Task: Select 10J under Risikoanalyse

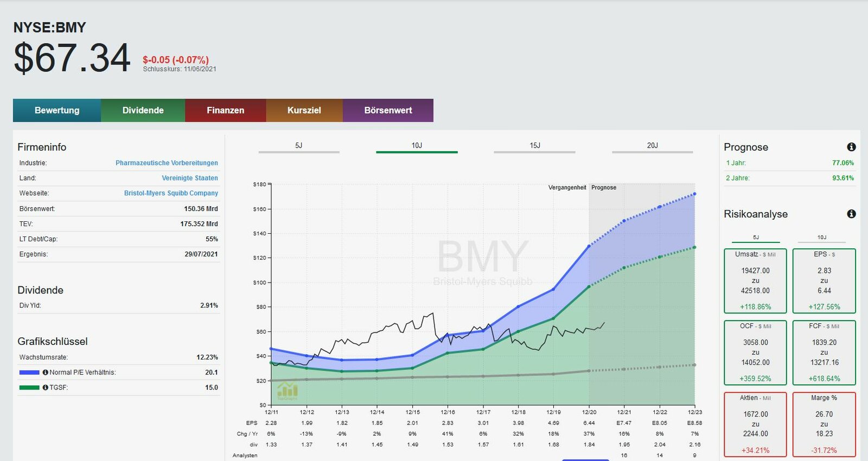Action: (822, 238)
